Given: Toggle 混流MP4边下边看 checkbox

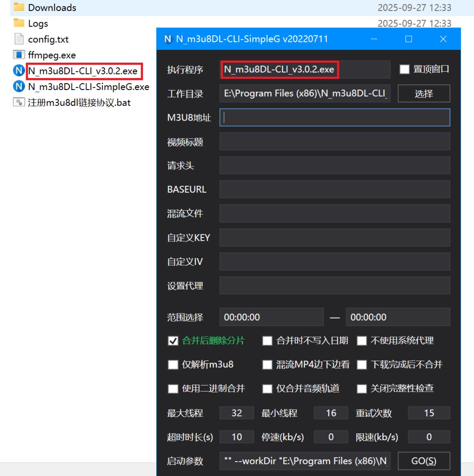Looking at the screenshot, I should point(267,365).
